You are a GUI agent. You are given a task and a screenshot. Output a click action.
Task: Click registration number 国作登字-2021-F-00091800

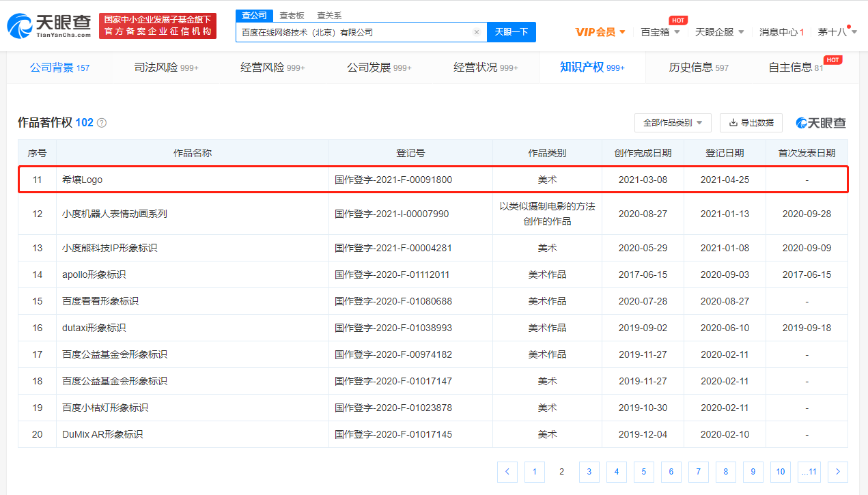(393, 180)
